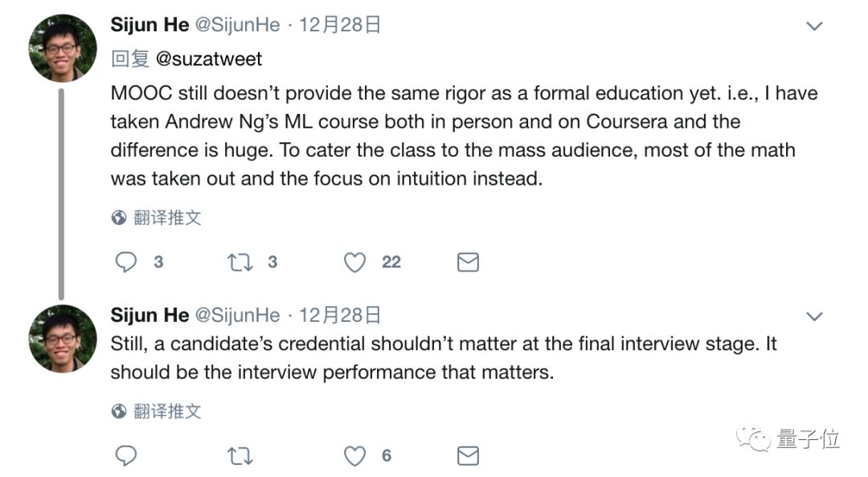This screenshot has width=868, height=477.
Task: Send second tweet via direct message icon
Action: 468,456
